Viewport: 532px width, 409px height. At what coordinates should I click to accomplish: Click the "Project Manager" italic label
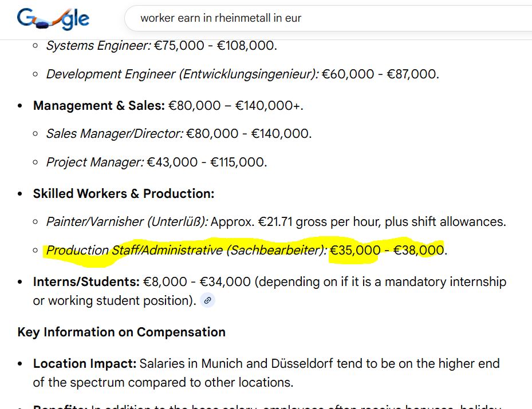(x=94, y=162)
